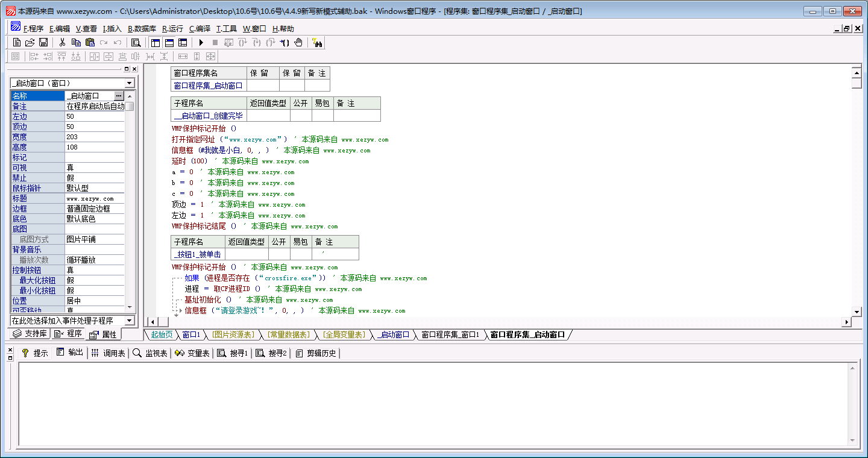This screenshot has height=458, width=868.
Task: Click the Save (floppy disk) icon
Action: (43, 42)
